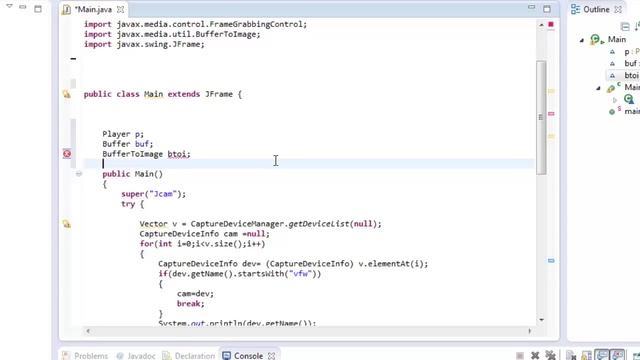The image size is (640, 360).
Task: Select the Main class icon in Outline
Action: (596, 40)
